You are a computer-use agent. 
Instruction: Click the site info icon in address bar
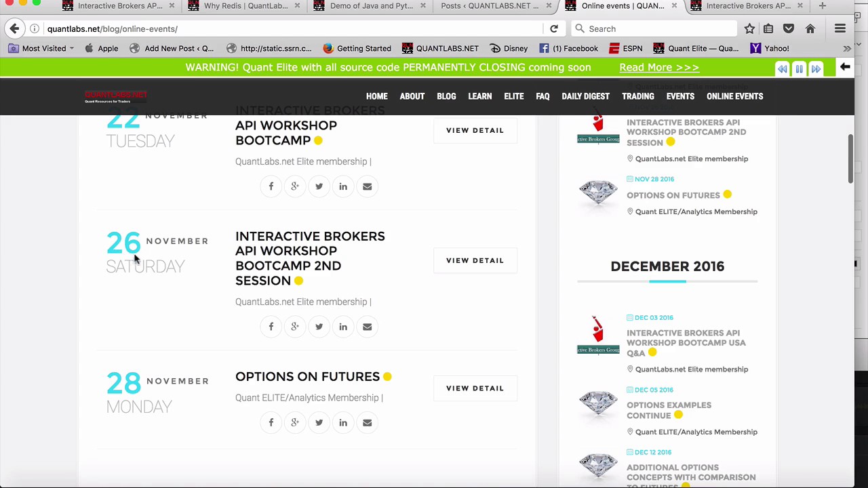click(35, 28)
